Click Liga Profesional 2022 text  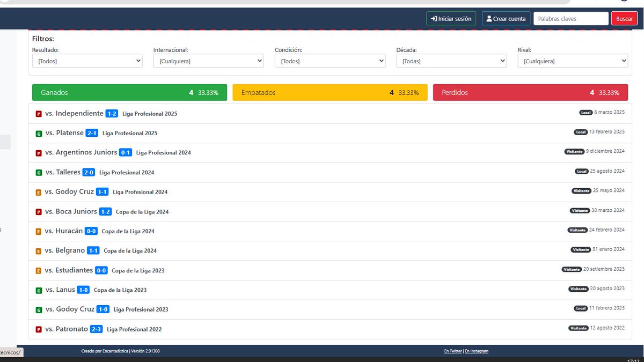coord(134,329)
